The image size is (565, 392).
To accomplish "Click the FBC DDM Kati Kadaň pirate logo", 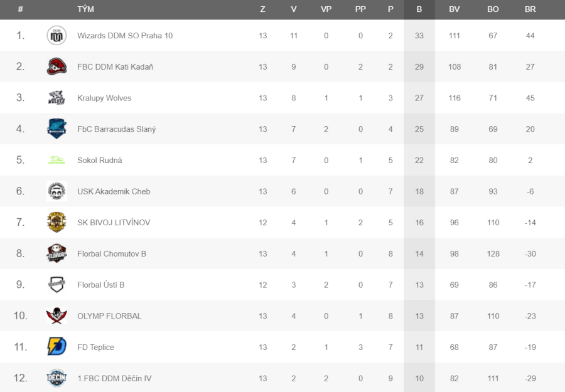I will coord(56,66).
